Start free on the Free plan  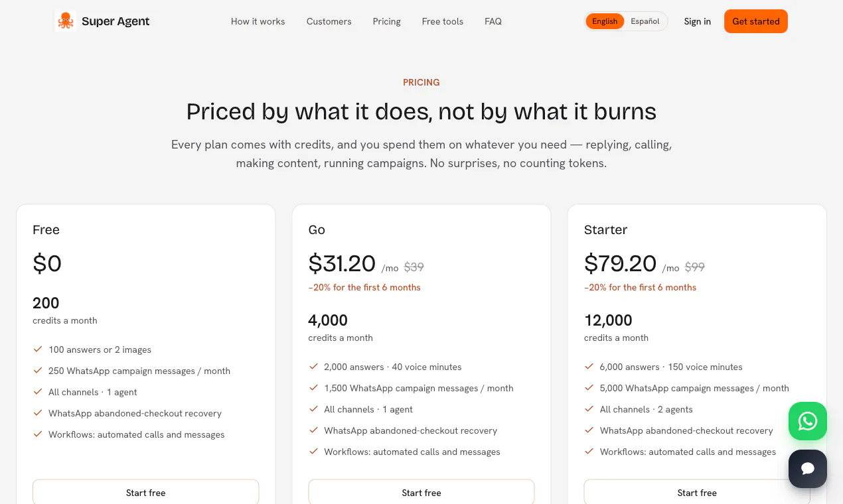click(146, 492)
